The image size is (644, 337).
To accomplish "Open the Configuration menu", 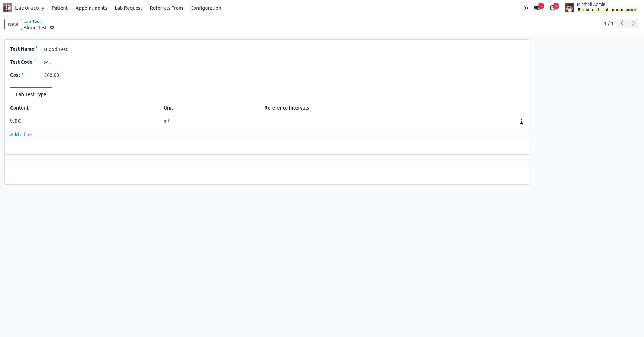I will click(206, 8).
